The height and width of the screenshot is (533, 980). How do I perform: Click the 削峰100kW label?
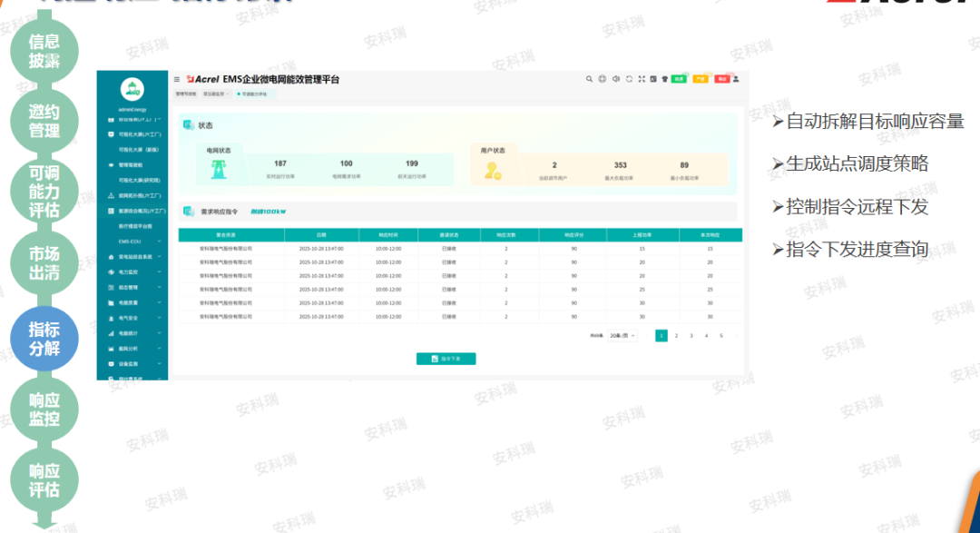point(268,212)
